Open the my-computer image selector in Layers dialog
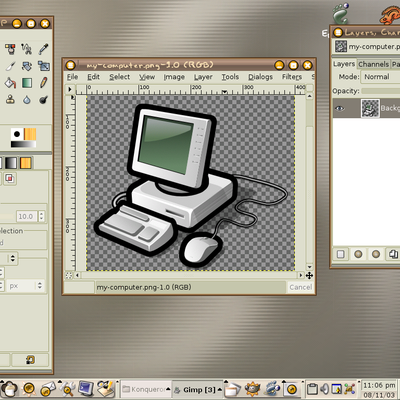 (x=367, y=46)
